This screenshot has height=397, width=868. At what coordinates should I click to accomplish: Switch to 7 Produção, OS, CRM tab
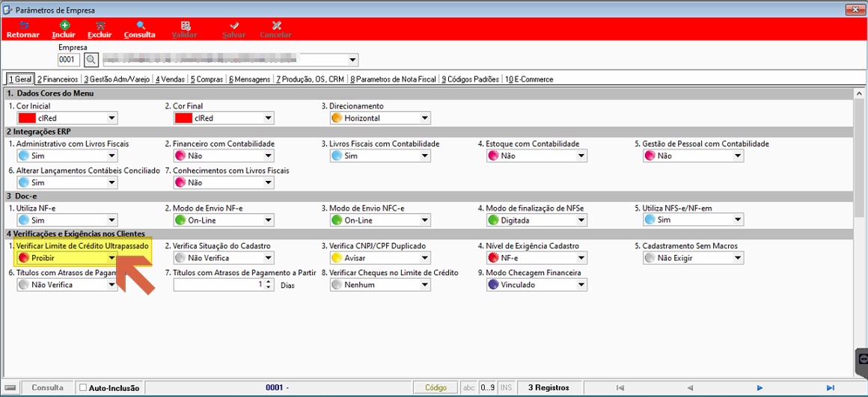pyautogui.click(x=311, y=79)
